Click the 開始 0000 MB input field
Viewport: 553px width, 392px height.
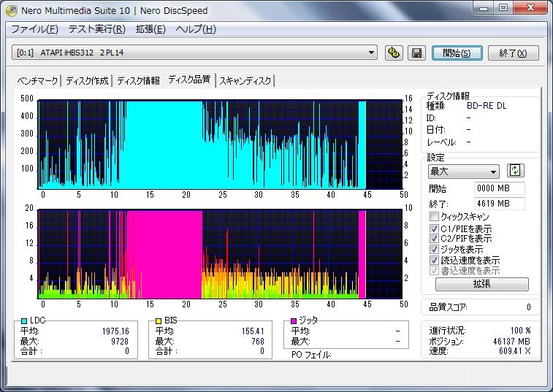[499, 188]
